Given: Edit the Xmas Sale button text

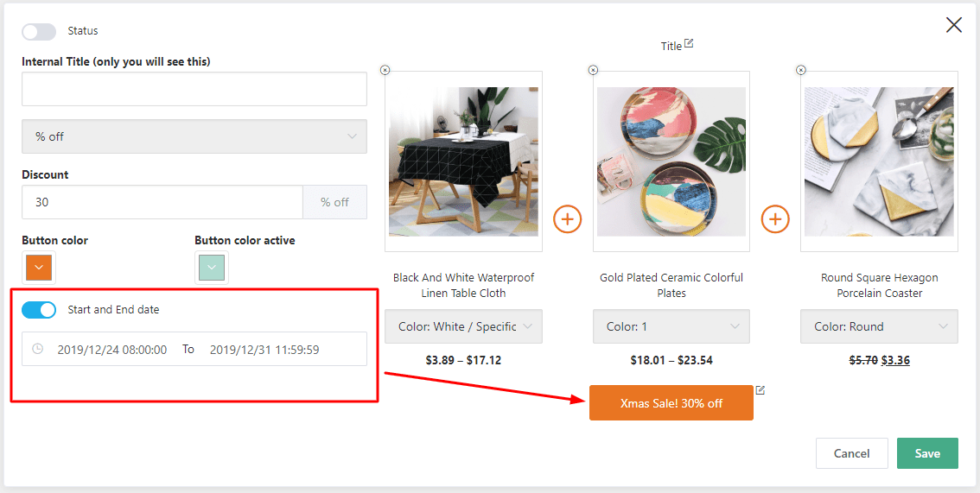Looking at the screenshot, I should 760,390.
